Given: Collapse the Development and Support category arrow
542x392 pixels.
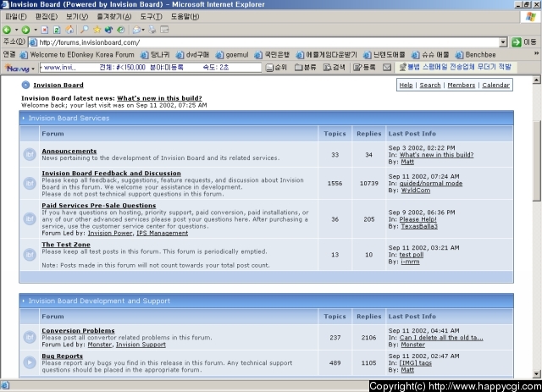Looking at the screenshot, I should pyautogui.click(x=24, y=301).
